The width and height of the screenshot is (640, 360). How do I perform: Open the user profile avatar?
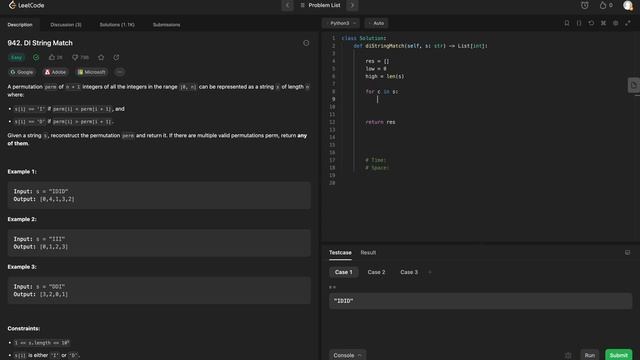(x=628, y=5)
